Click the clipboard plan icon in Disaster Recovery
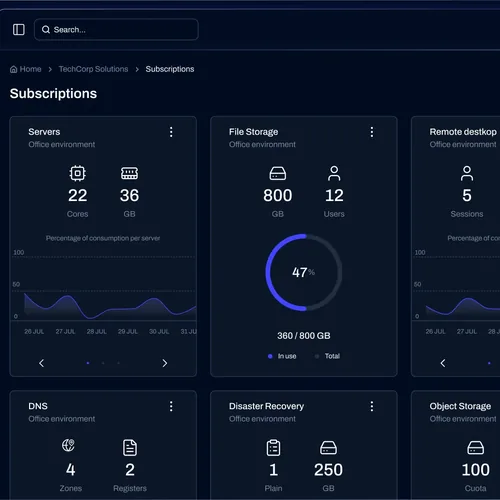The width and height of the screenshot is (500, 500). pyautogui.click(x=273, y=448)
